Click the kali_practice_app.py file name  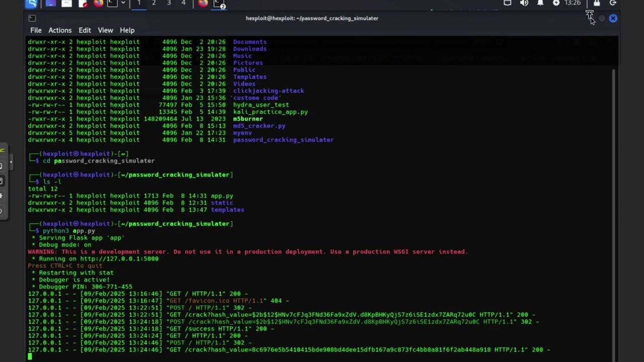[270, 112]
